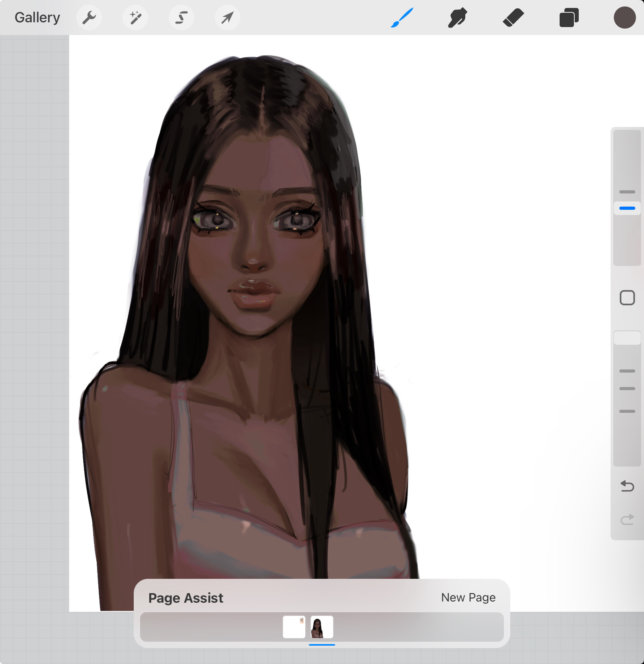Select the Eraser tool
644x664 pixels.
513,18
